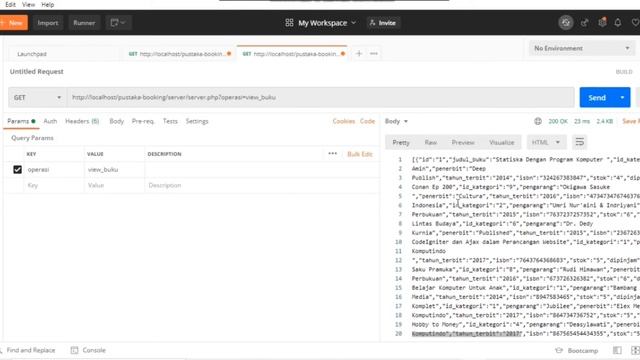Open the Edit menu
640x360 pixels.
[x=10, y=4]
